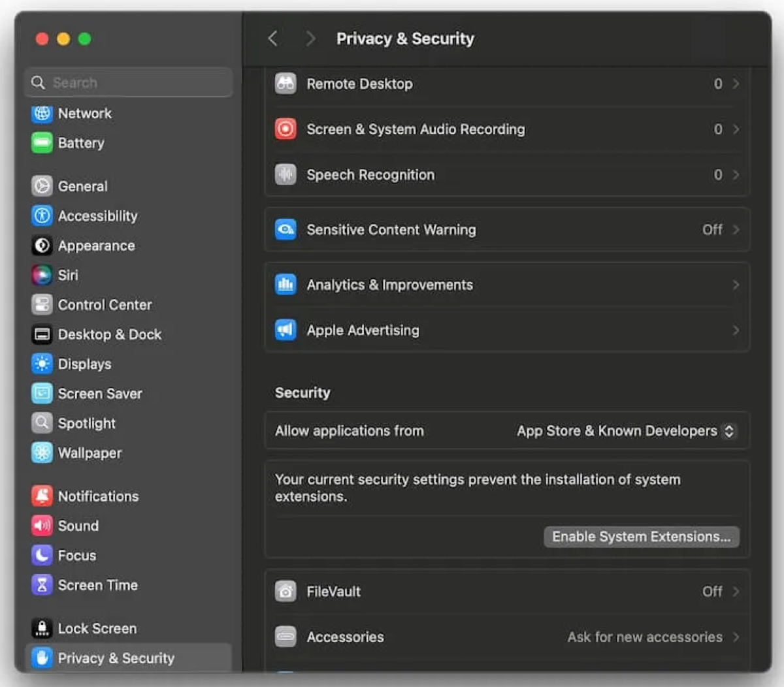Click the Ask for new accessories value
Image resolution: width=784 pixels, height=687 pixels.
point(645,637)
